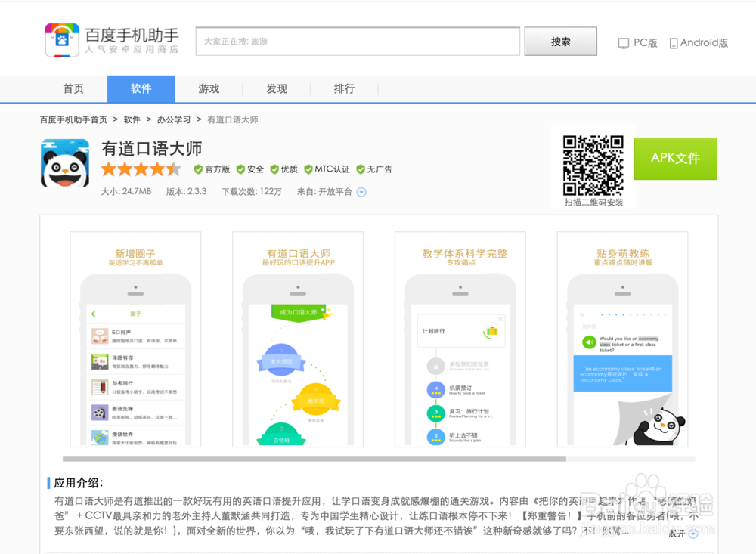Click the screenshot gallery horizontal scrollbar
The height and width of the screenshot is (554, 756).
314,459
